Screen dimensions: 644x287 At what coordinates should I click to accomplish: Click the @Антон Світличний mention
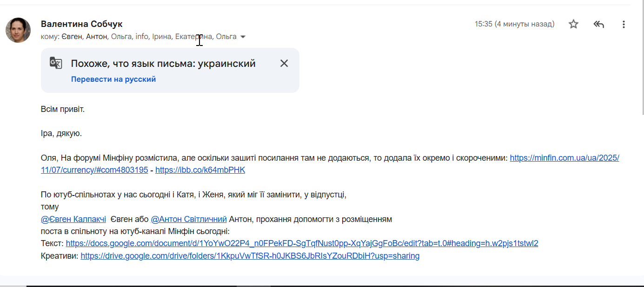(x=189, y=219)
